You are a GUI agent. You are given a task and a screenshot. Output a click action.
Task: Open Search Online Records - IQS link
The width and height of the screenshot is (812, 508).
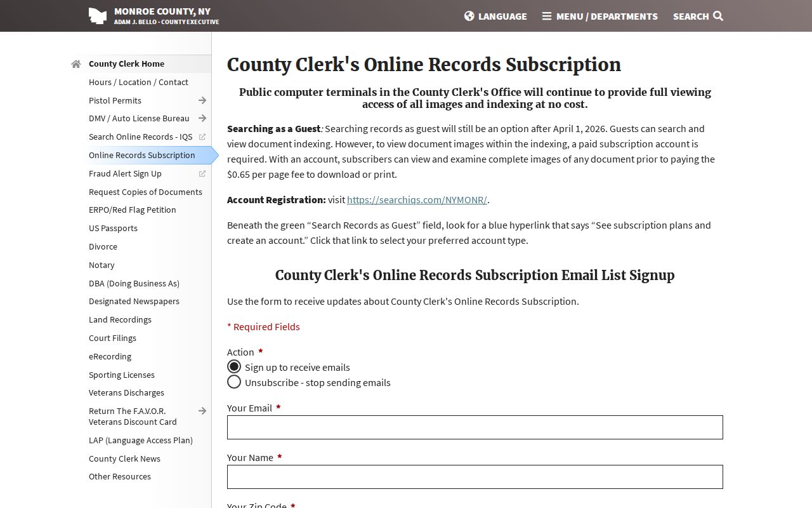tap(140, 137)
